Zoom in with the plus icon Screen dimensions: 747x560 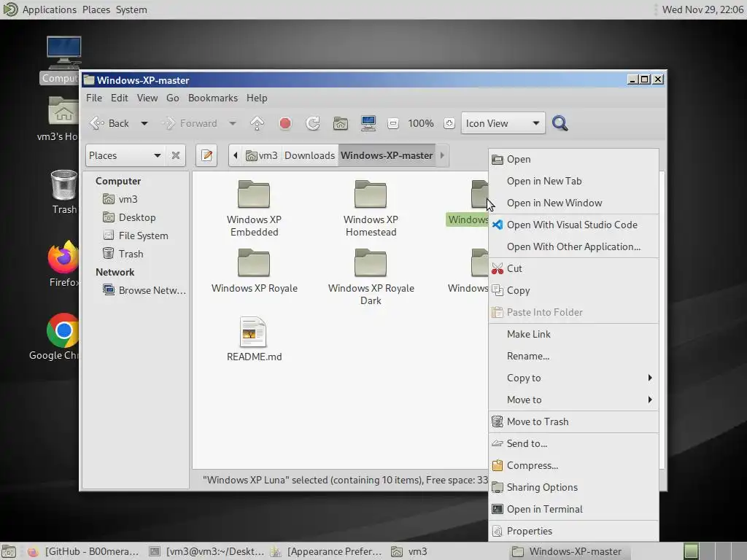coord(449,123)
